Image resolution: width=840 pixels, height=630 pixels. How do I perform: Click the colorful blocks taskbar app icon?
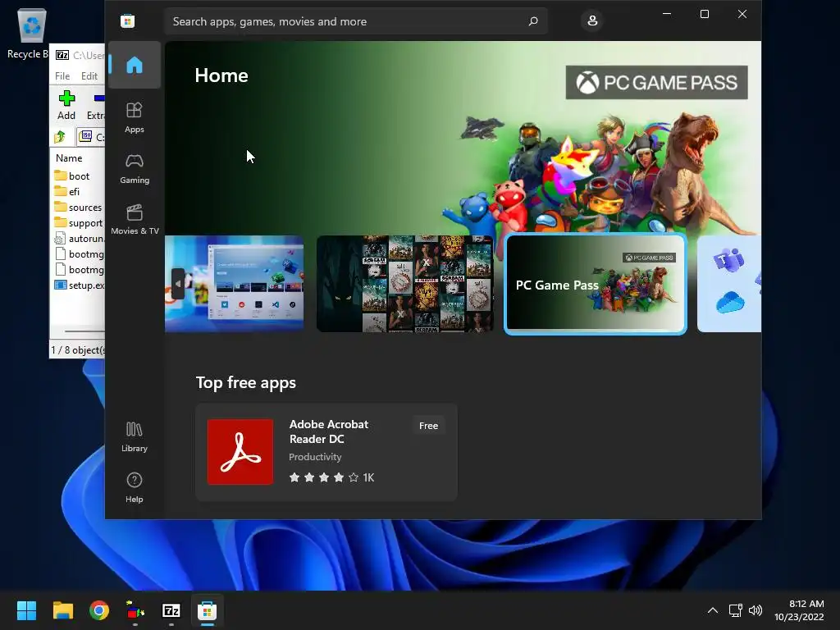point(135,610)
